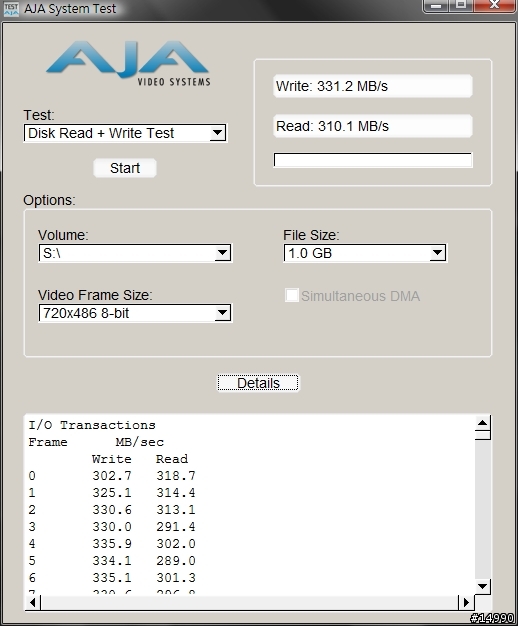518x626 pixels.
Task: Close the AJA System Test window
Action: 494,6
